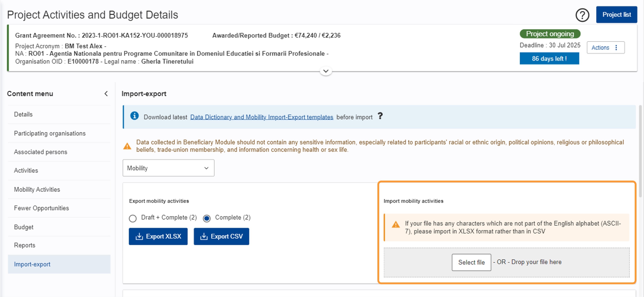This screenshot has height=297, width=644.
Task: Select the Activities menu item
Action: coord(59,170)
